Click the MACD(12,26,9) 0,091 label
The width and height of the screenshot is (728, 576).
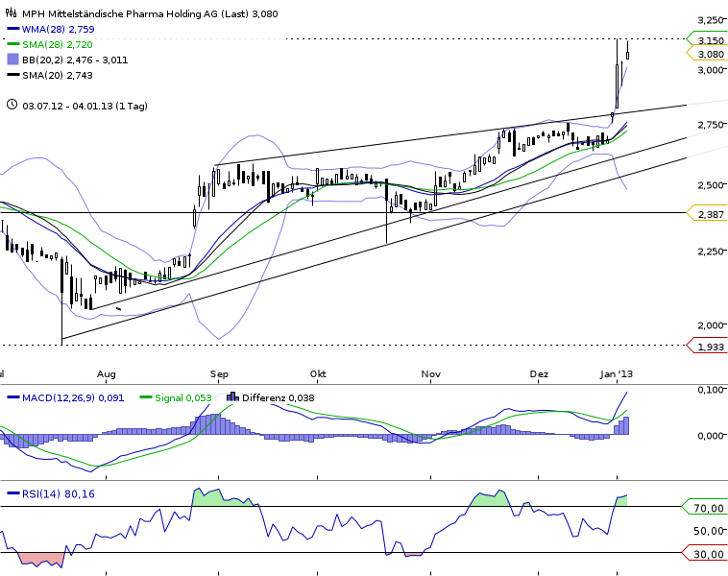tap(73, 397)
